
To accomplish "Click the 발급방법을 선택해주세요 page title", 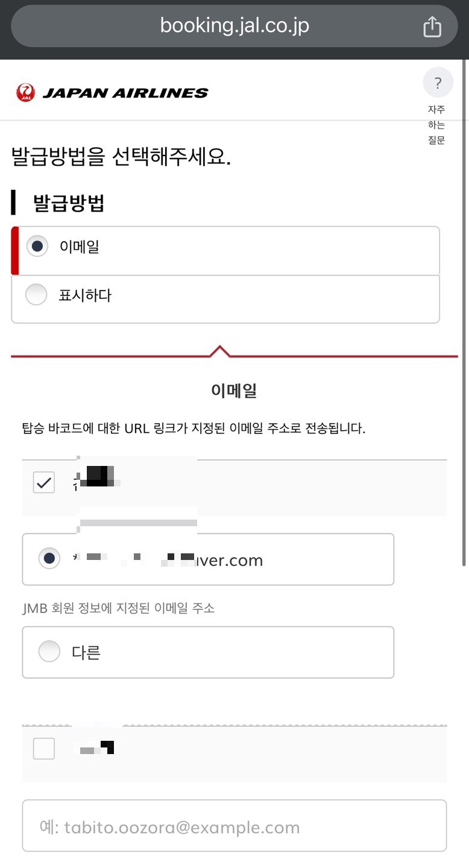I will click(121, 158).
